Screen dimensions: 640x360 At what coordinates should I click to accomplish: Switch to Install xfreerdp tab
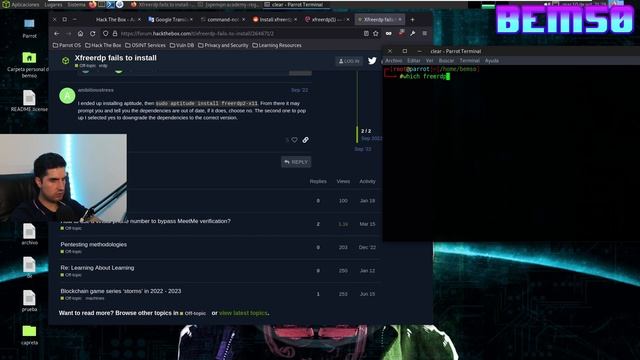pos(275,19)
